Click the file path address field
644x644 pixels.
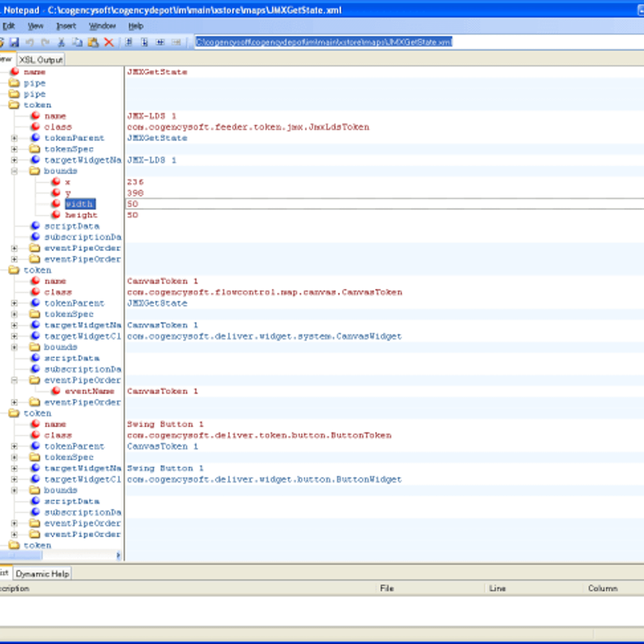coord(324,42)
